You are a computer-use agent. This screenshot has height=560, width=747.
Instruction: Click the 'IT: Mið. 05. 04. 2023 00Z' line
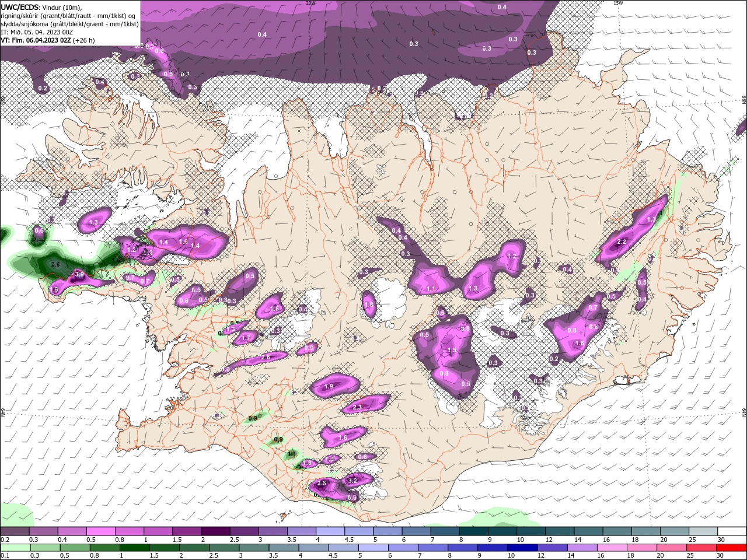point(36,32)
